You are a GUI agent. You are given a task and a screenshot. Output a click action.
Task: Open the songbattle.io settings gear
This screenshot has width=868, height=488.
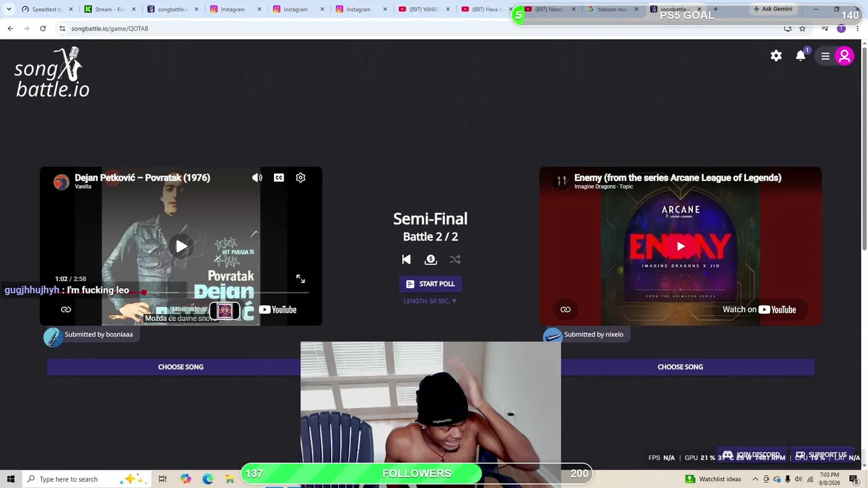(776, 56)
